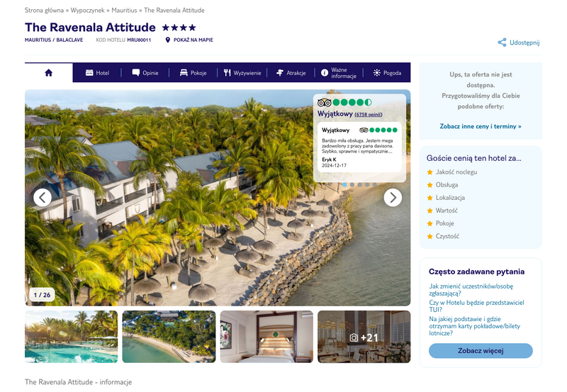The width and height of the screenshot is (567, 392).
Task: Open the camera icon +21 photos thumbnail
Action: (x=364, y=337)
